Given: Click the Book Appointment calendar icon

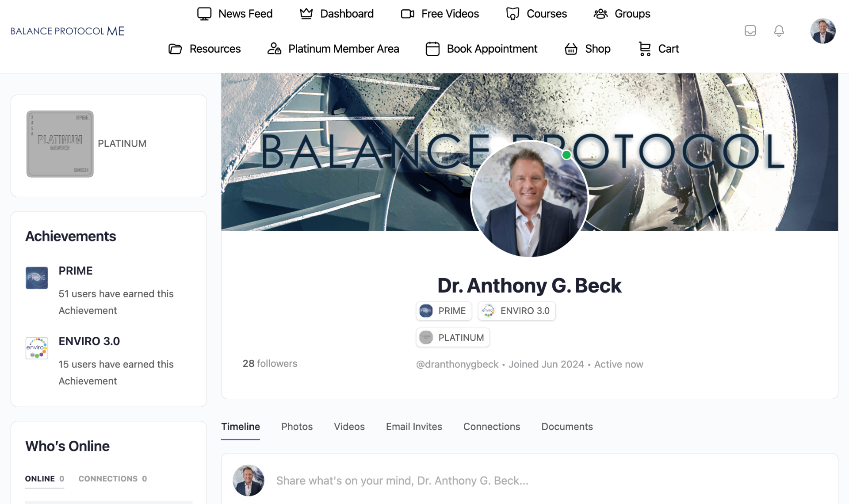Looking at the screenshot, I should coord(432,49).
